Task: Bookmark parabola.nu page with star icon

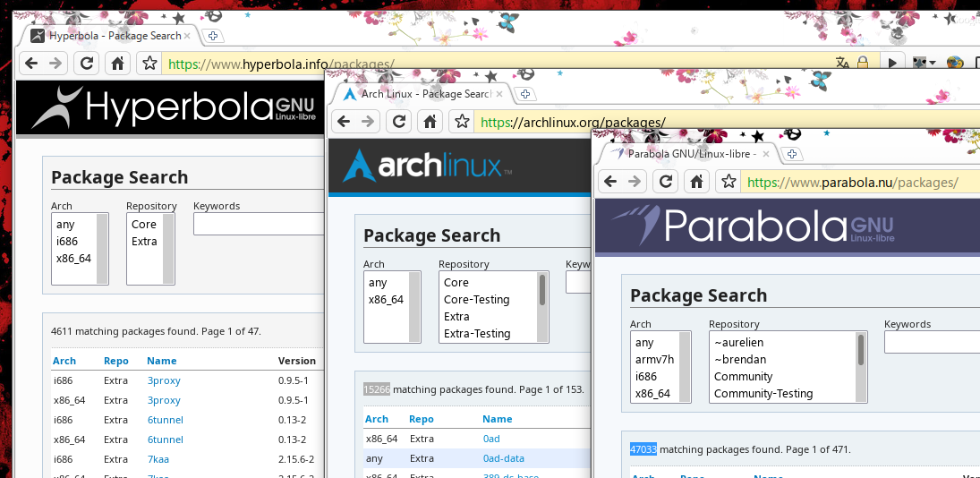Action: click(729, 181)
